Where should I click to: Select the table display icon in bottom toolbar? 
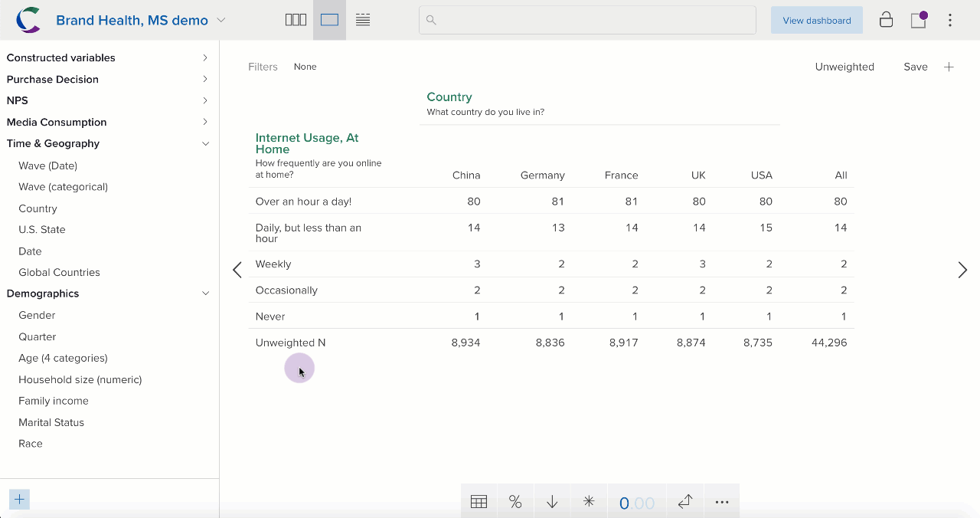pyautogui.click(x=479, y=502)
